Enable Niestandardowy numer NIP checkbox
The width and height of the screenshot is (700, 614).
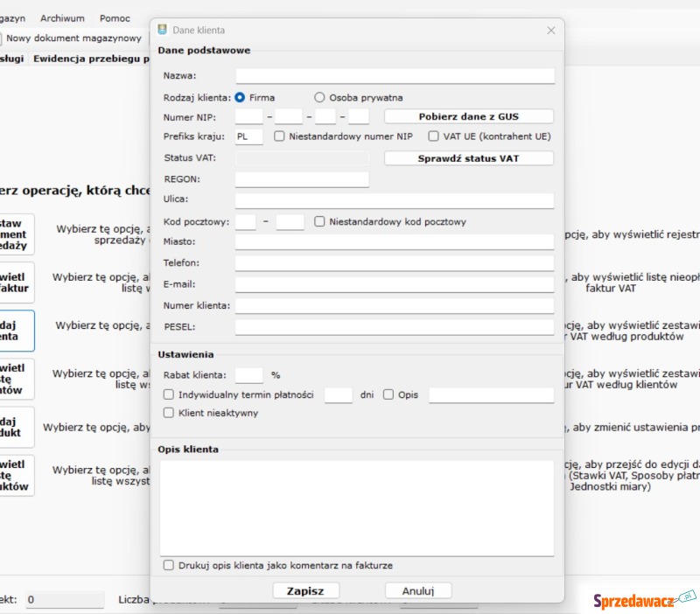coord(279,136)
